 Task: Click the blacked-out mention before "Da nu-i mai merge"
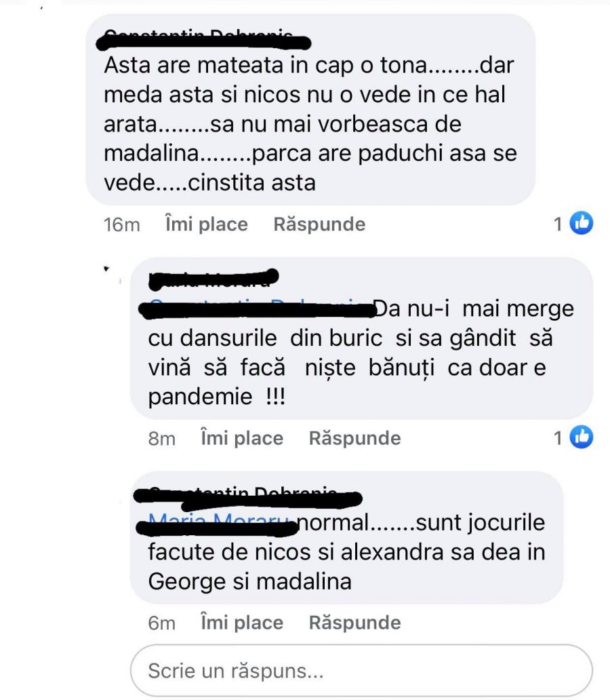click(257, 309)
